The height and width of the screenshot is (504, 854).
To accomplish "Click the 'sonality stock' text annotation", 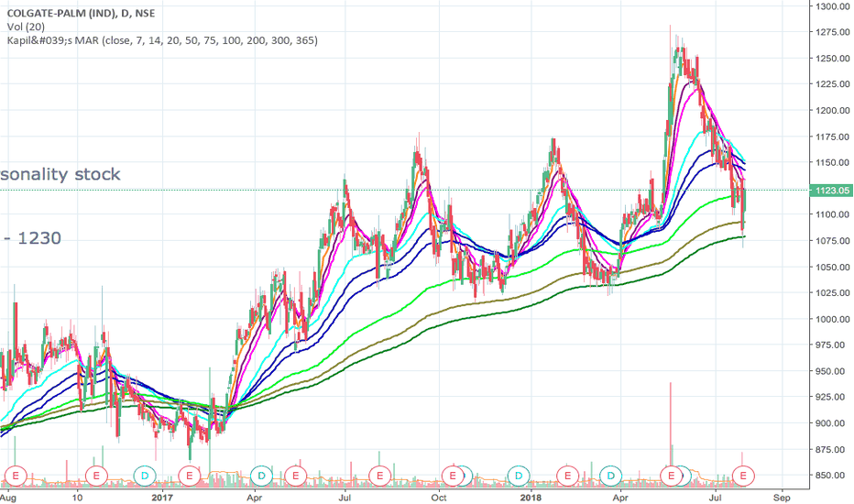I will (60, 174).
